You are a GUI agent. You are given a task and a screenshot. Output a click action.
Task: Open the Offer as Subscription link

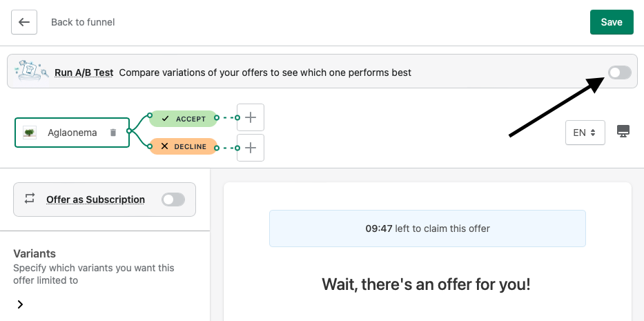click(95, 200)
